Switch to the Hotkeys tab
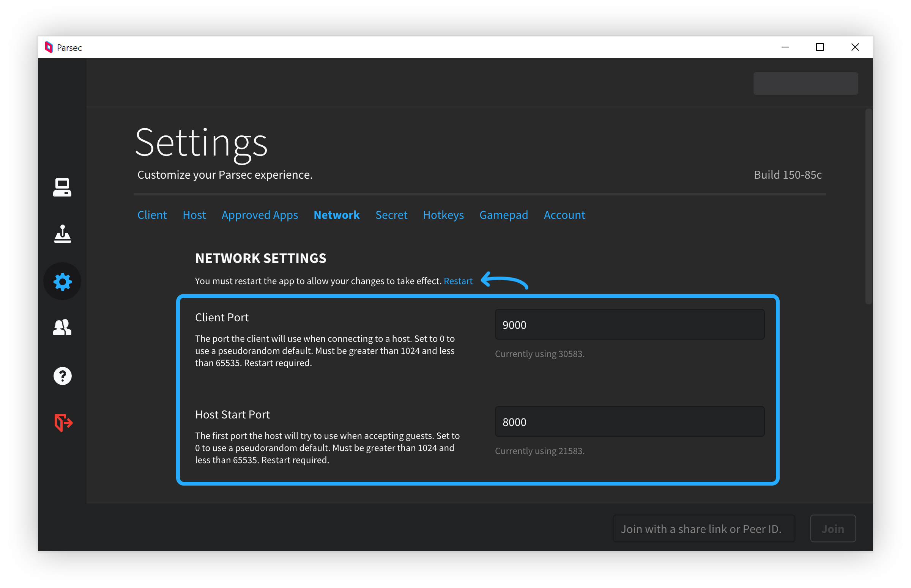Screen dimensions: 911x588 point(443,215)
